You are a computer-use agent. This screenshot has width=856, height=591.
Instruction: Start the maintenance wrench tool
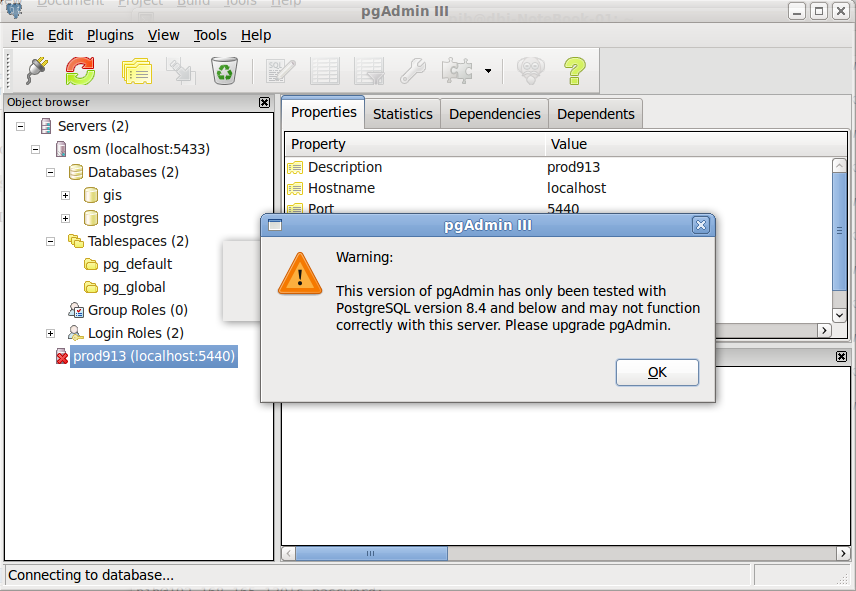(412, 71)
